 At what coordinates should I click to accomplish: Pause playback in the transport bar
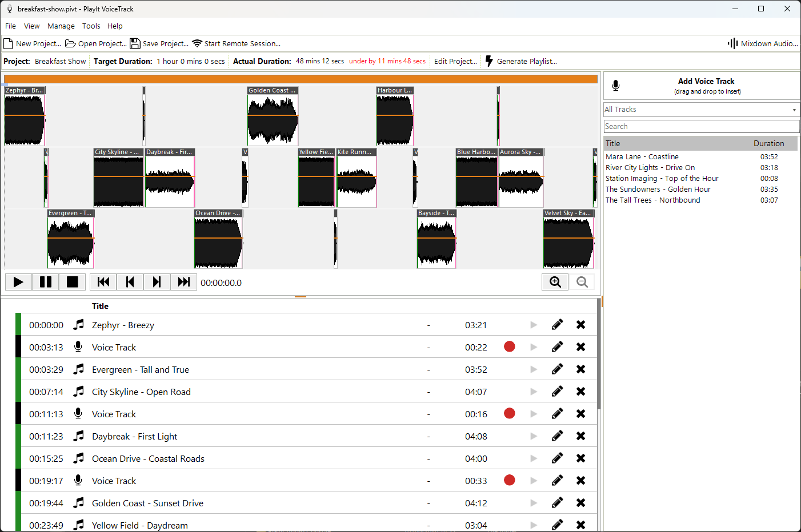click(46, 282)
